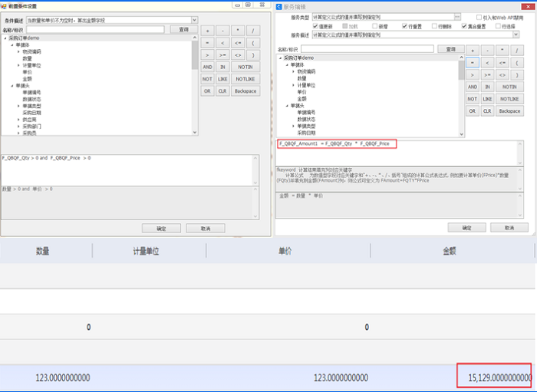Close the 服务编辑 window

[x=526, y=6]
